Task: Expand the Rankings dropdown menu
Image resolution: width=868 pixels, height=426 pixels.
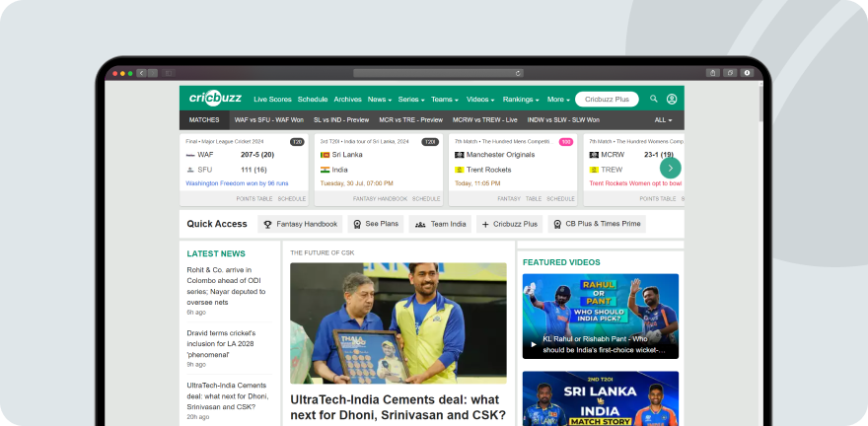Action: tap(521, 99)
